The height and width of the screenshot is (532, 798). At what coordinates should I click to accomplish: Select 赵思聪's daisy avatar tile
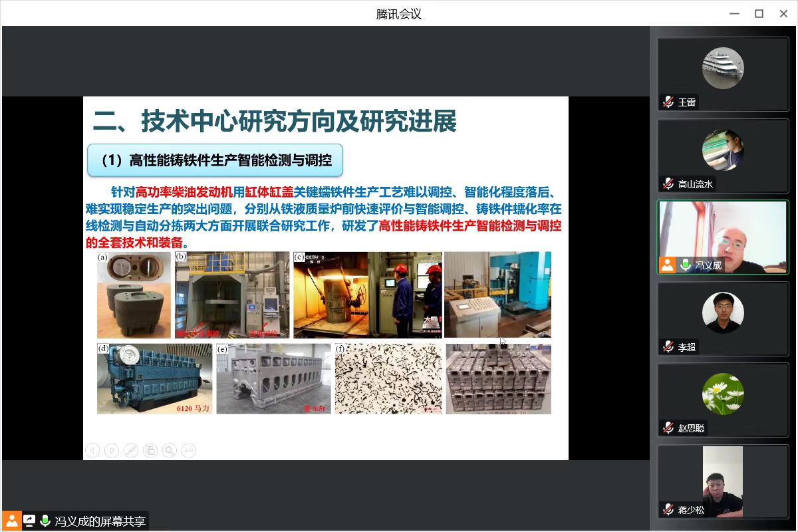tap(723, 394)
